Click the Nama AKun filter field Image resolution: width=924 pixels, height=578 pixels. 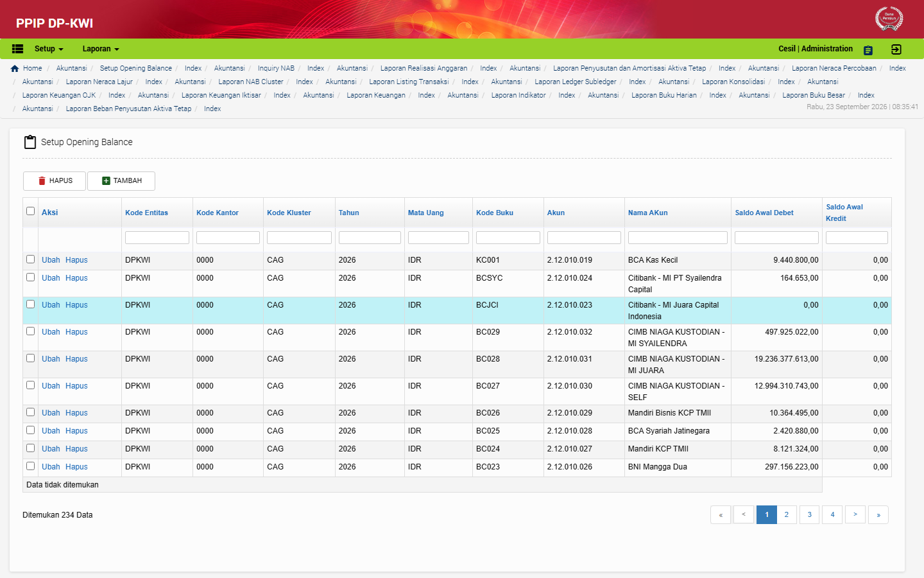(678, 238)
